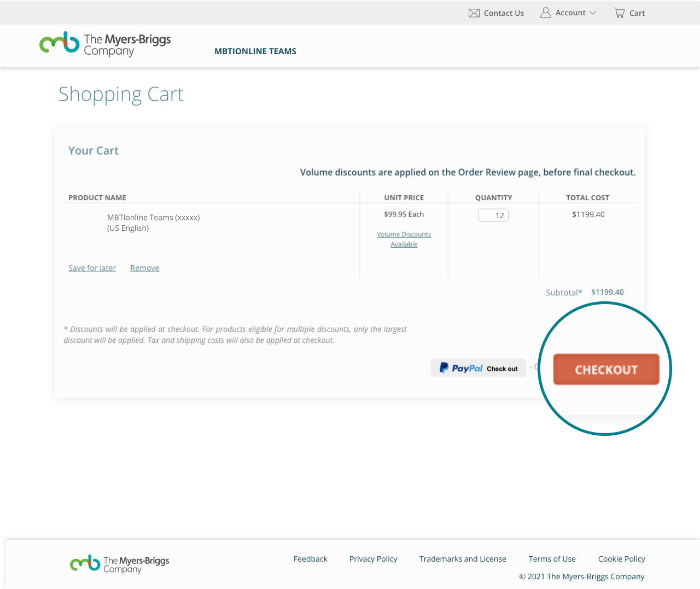Open the Terms of Use footer link
700x589 pixels.
pyautogui.click(x=552, y=559)
